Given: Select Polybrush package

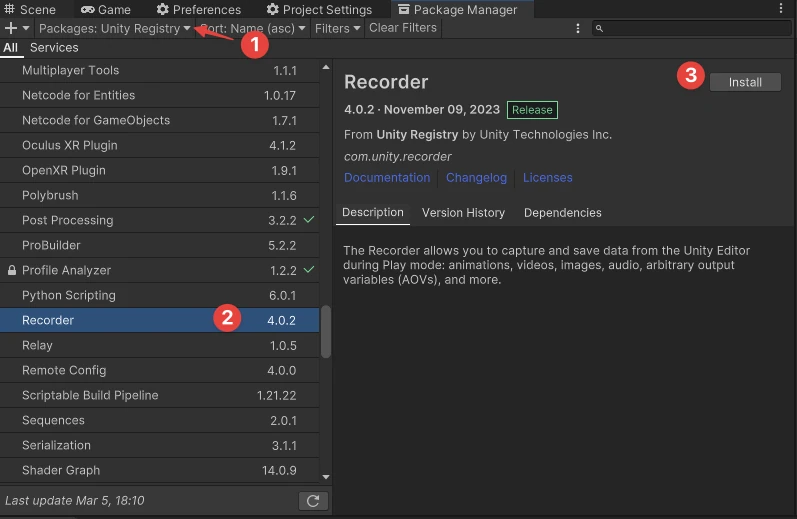Looking at the screenshot, I should pyautogui.click(x=160, y=195).
